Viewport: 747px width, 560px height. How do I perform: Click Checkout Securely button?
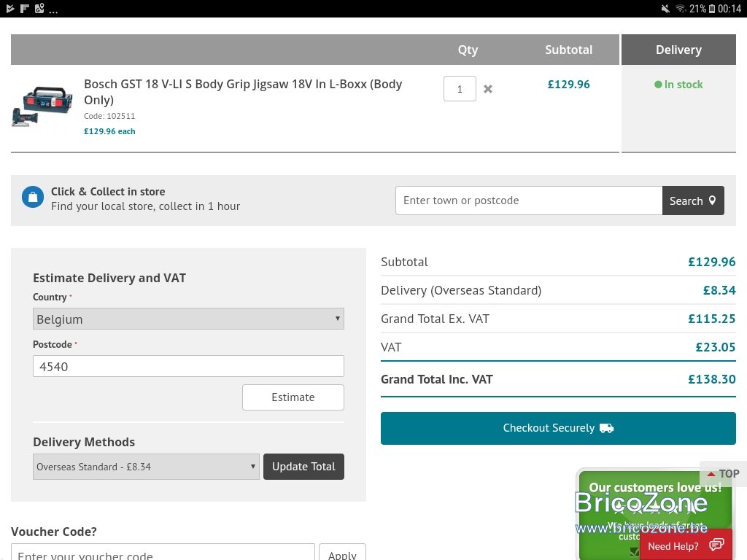pyautogui.click(x=558, y=428)
